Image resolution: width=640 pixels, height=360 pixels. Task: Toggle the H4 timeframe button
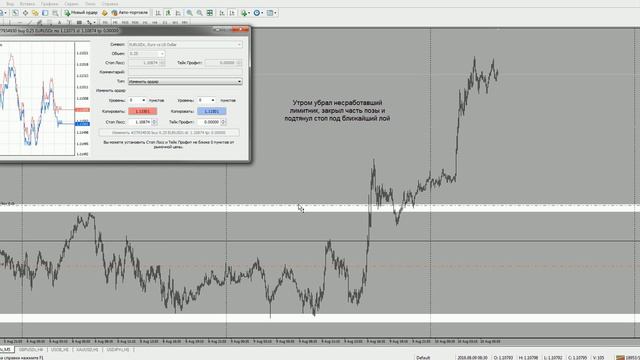(x=155, y=22)
